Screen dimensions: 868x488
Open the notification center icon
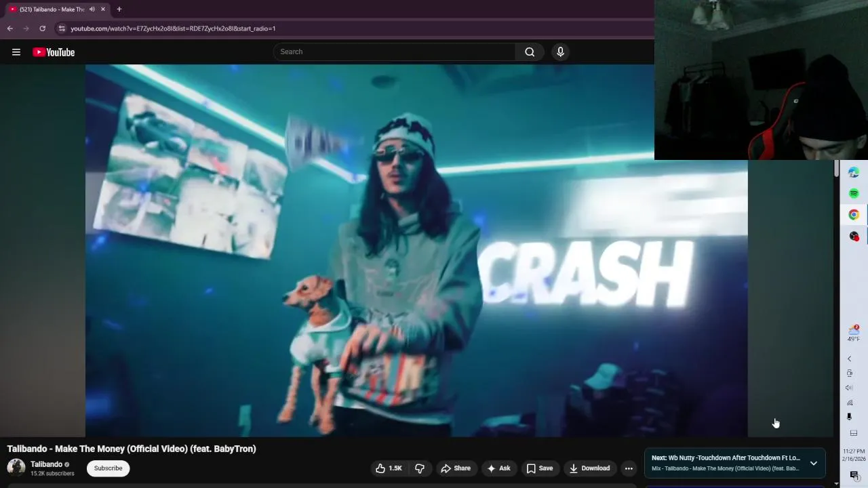(854, 475)
